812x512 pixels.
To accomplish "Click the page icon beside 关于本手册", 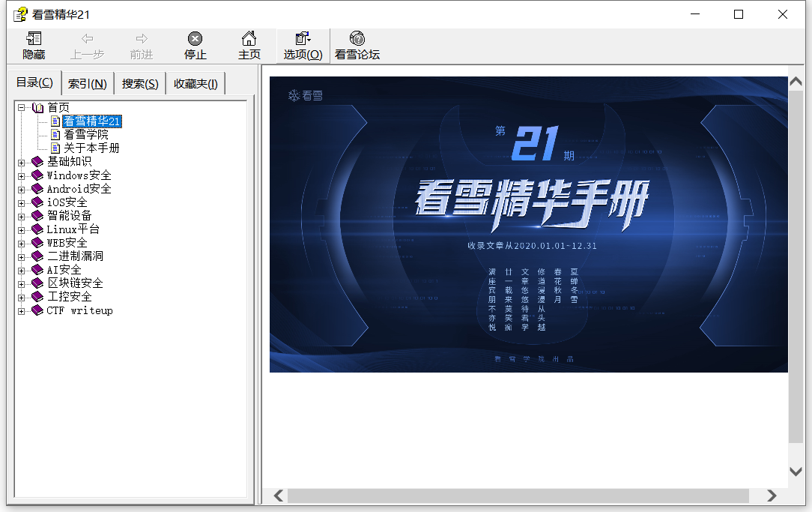I will click(55, 148).
